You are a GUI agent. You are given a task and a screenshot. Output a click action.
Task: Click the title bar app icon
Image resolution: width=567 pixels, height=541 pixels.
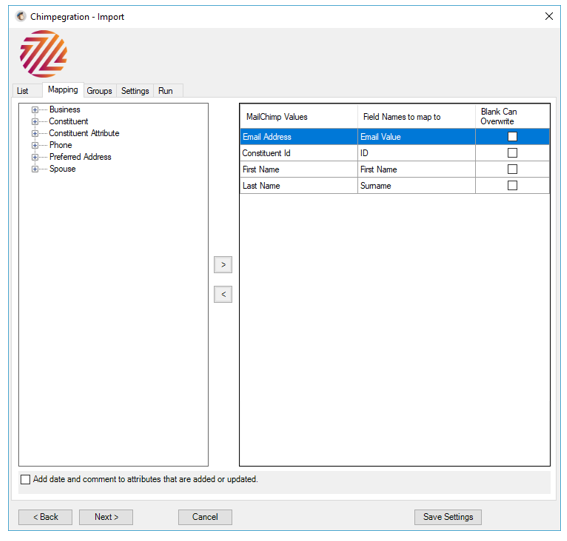(x=21, y=16)
